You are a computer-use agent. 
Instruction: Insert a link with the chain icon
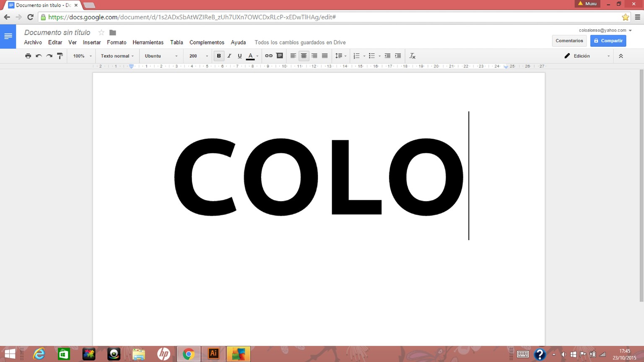click(x=269, y=56)
